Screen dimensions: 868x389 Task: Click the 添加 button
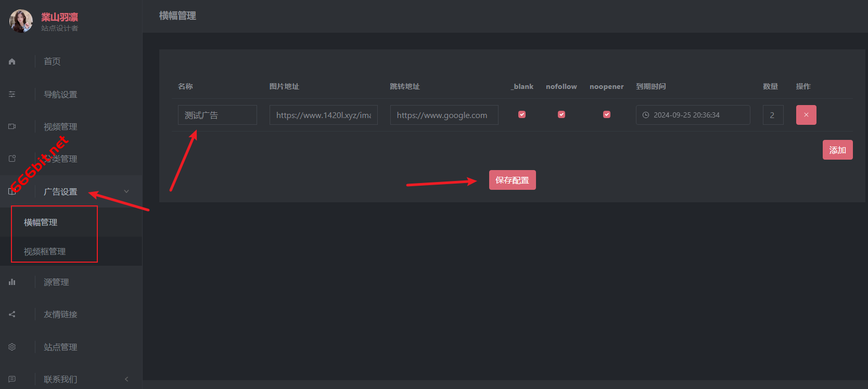[x=838, y=150]
